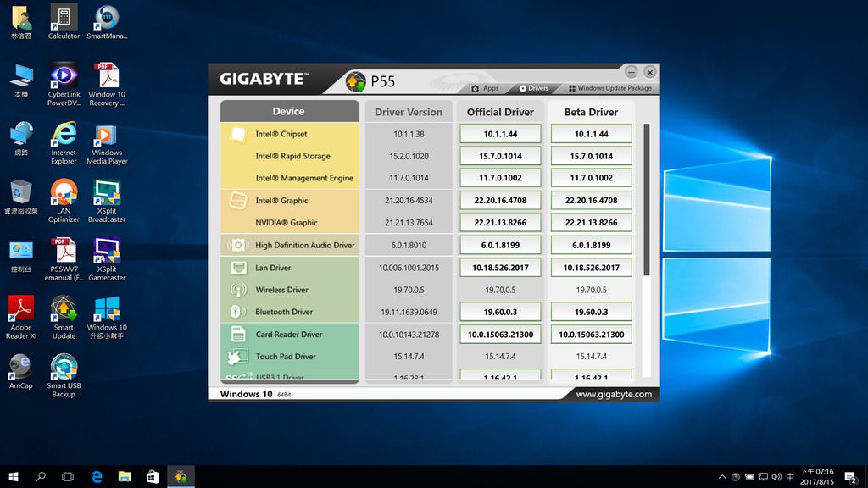Open volume control in system tray

[x=776, y=476]
